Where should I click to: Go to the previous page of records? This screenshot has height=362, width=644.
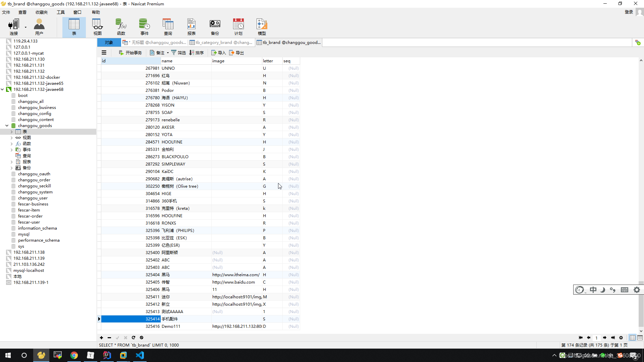[x=589, y=338]
